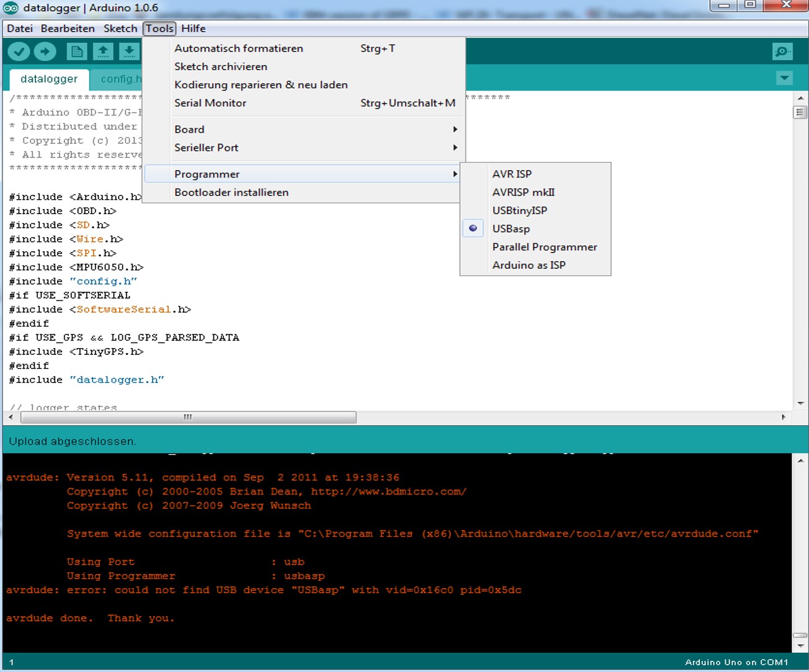The width and height of the screenshot is (809, 672).
Task: Click the line number 1 in status bar
Action: [11, 662]
